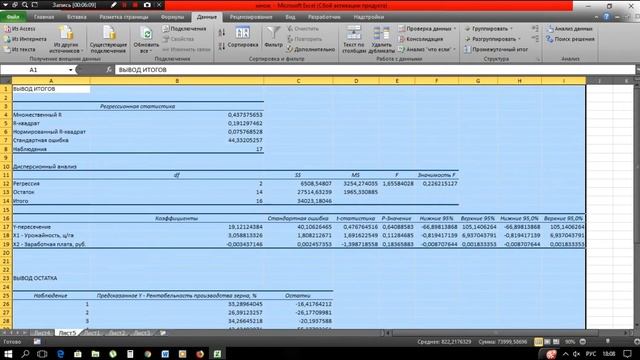Launch Data Analysis (Анализ данных)

coord(570,29)
